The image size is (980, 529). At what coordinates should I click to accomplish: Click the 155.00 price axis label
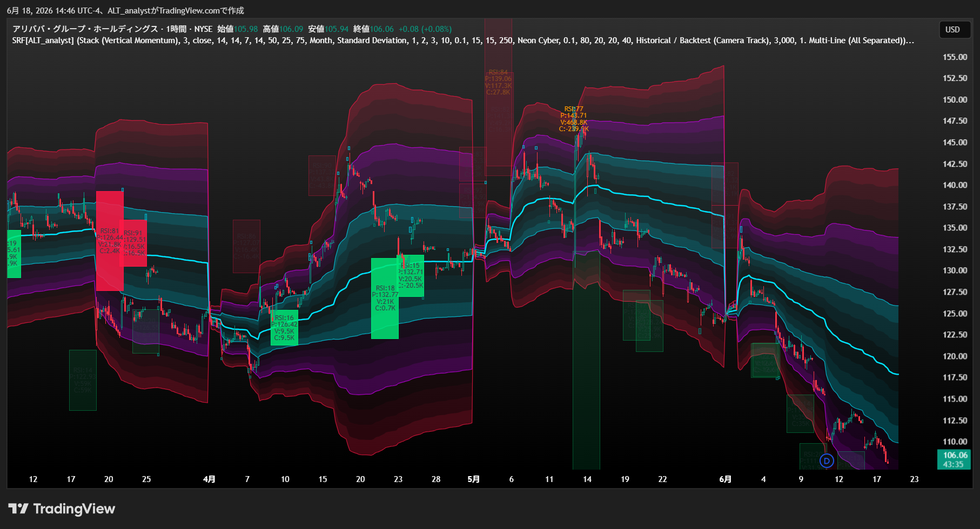955,57
